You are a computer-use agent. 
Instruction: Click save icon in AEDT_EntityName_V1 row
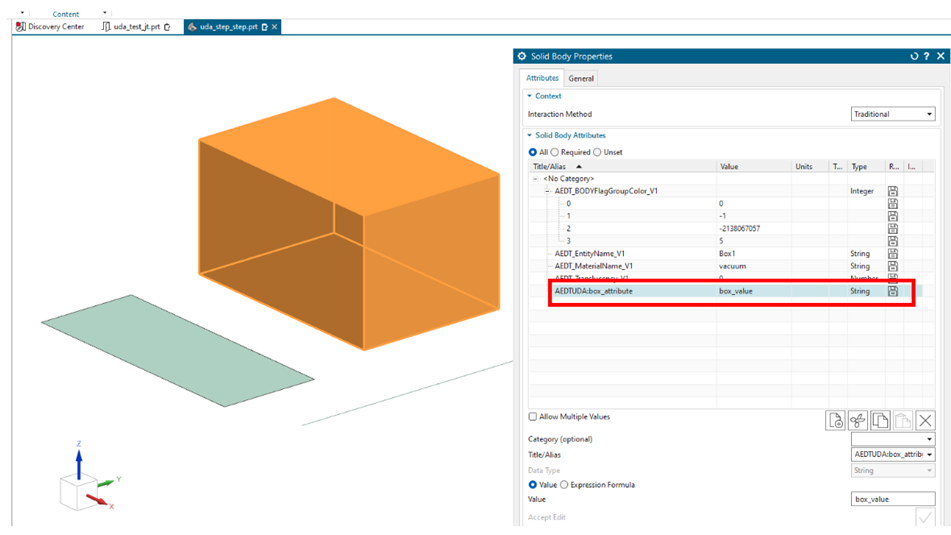pos(893,254)
